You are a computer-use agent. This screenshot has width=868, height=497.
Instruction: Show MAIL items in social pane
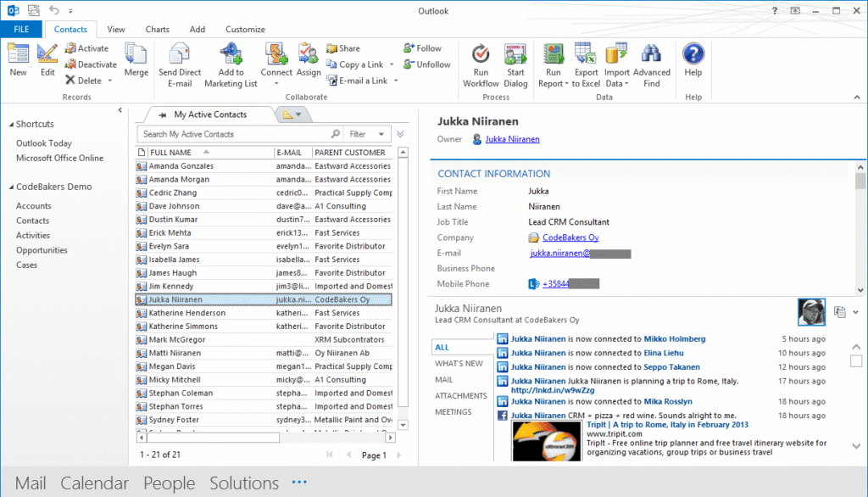444,380
